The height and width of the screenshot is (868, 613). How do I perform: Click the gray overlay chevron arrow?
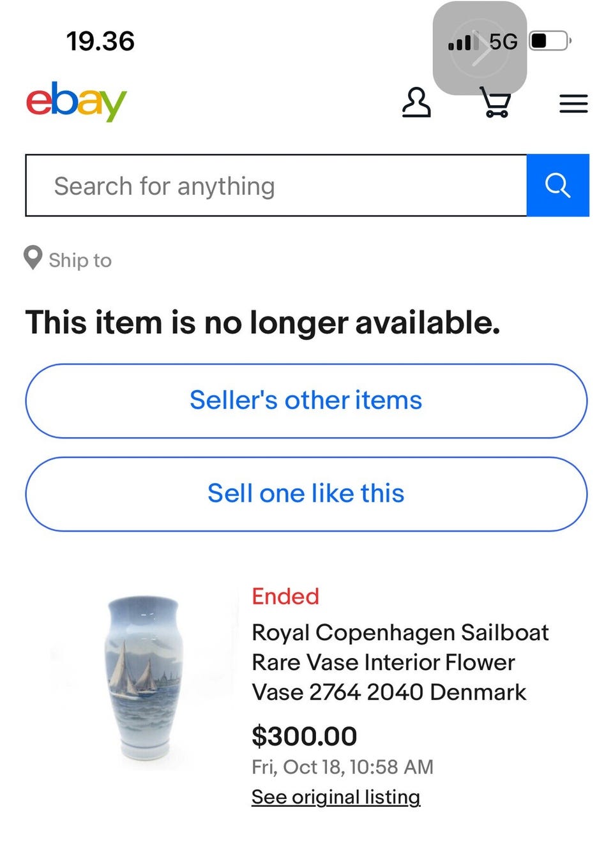coord(480,50)
